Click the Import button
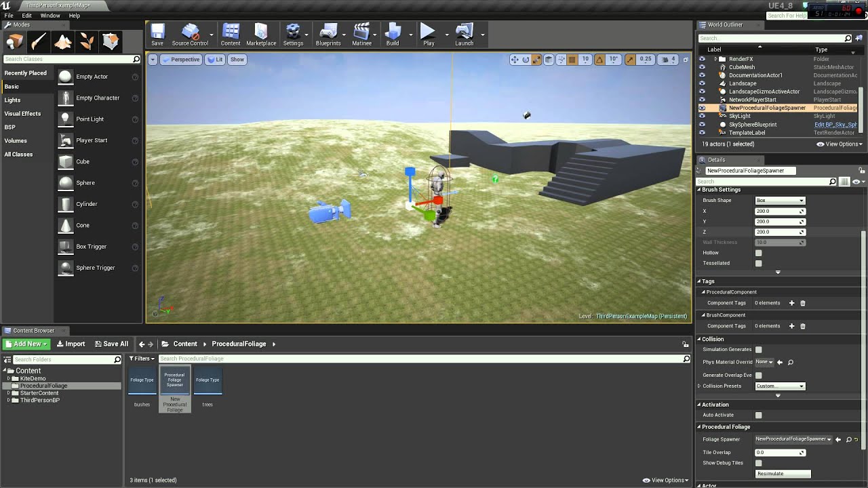Screen dimensions: 868x488 click(x=71, y=344)
